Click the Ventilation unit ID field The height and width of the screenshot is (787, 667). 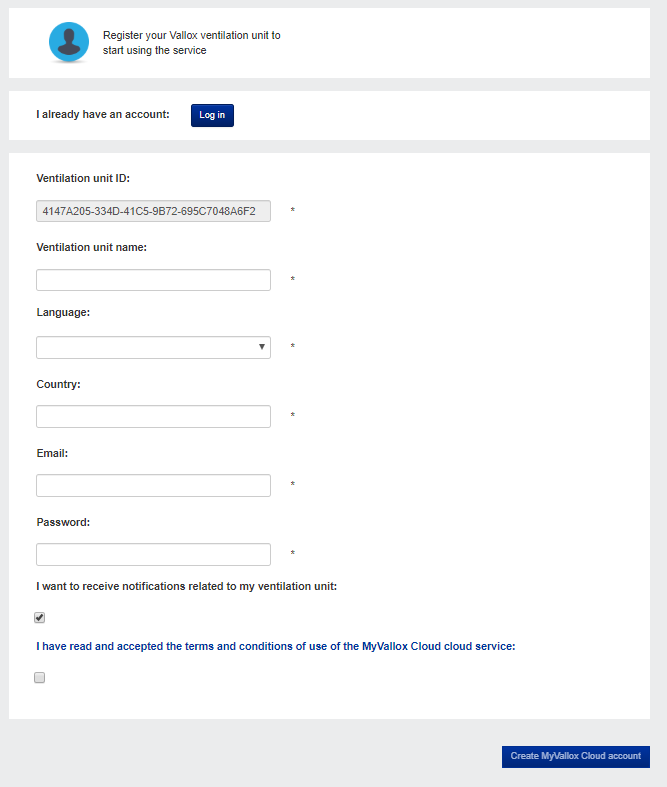pyautogui.click(x=153, y=211)
